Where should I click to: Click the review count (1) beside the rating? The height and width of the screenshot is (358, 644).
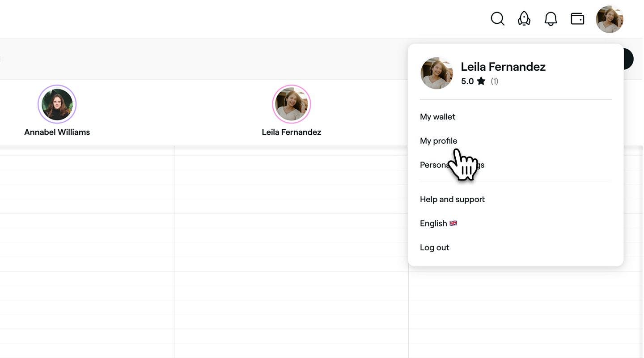[494, 81]
